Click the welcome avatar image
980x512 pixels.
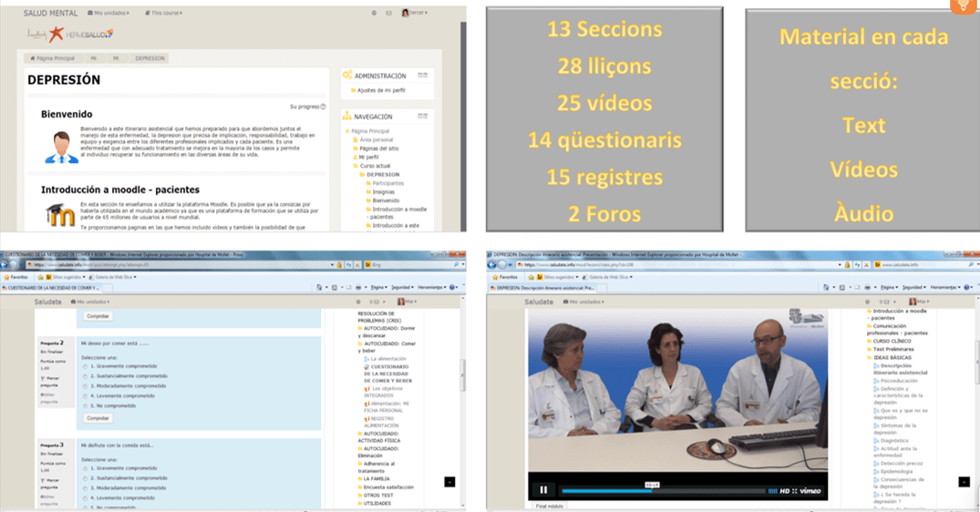point(61,148)
